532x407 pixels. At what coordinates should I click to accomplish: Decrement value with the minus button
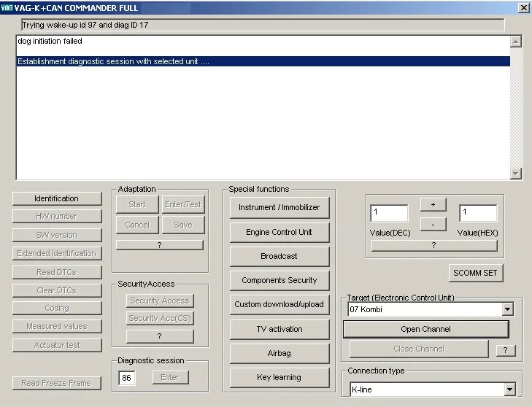pos(433,225)
